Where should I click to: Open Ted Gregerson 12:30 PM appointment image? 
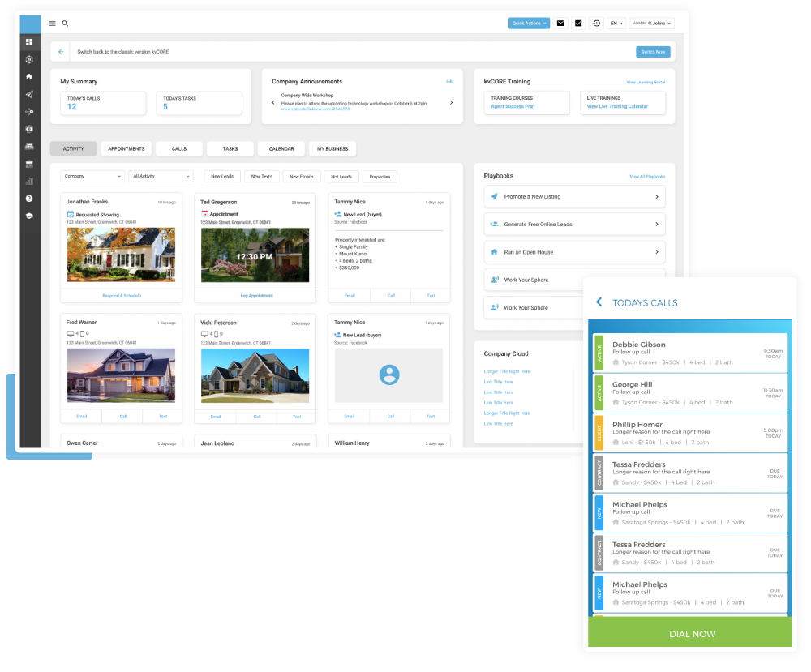(255, 255)
